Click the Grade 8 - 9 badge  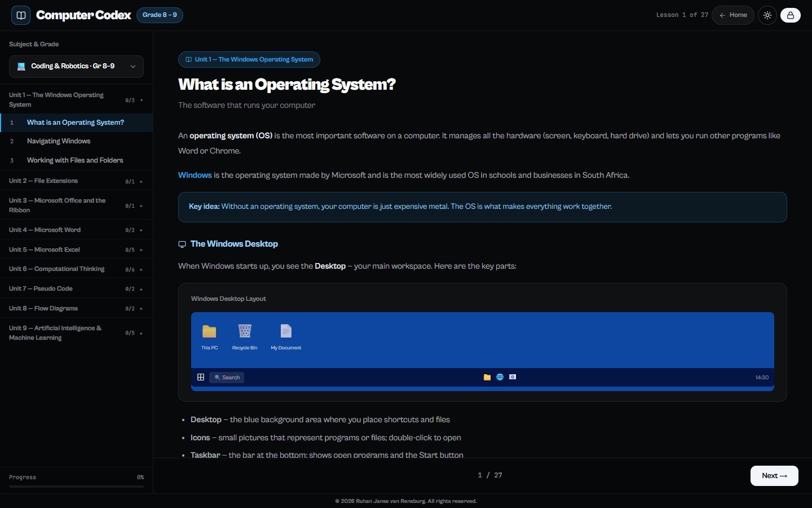[160, 15]
